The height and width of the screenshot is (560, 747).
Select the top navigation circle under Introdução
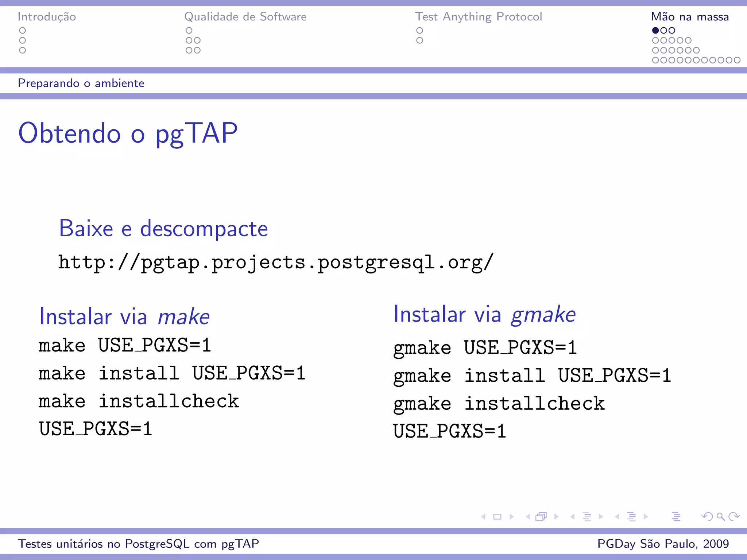click(x=23, y=30)
